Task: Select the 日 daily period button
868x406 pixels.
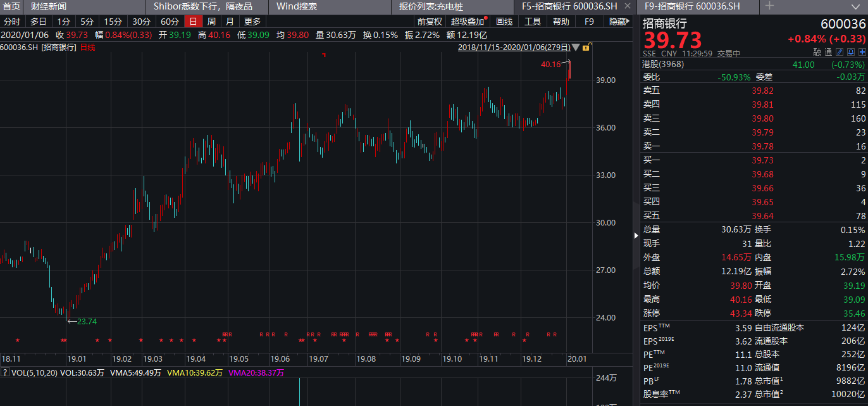Action: pyautogui.click(x=194, y=22)
